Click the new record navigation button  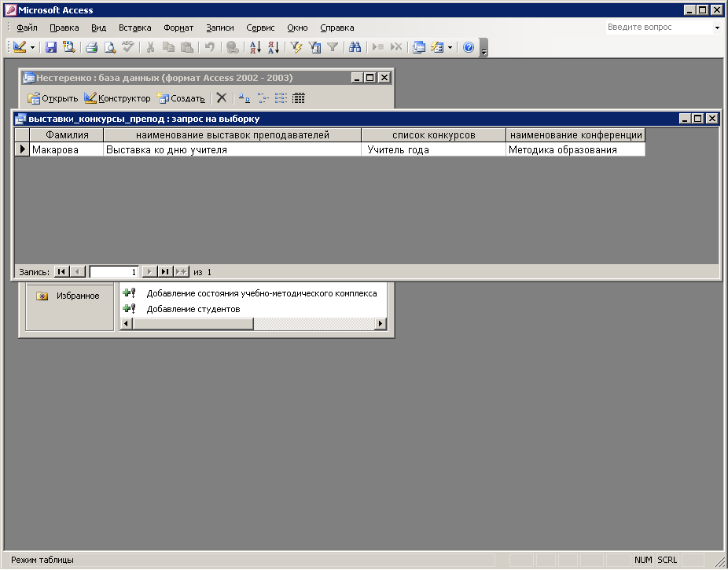pyautogui.click(x=182, y=272)
